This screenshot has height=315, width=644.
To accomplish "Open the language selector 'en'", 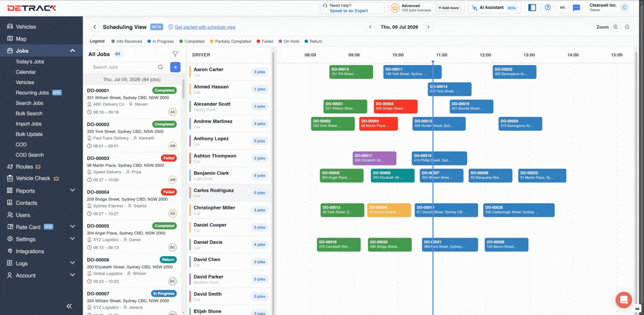I will (562, 8).
